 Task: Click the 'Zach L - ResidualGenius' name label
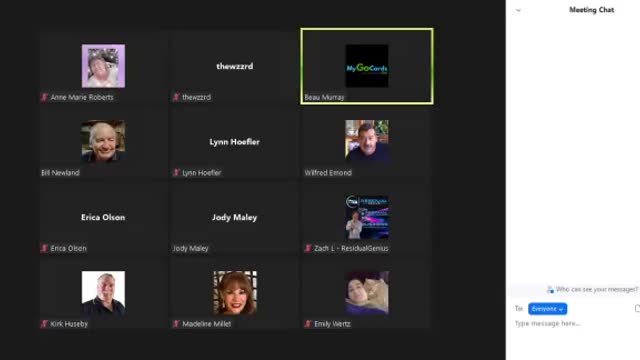(x=351, y=248)
